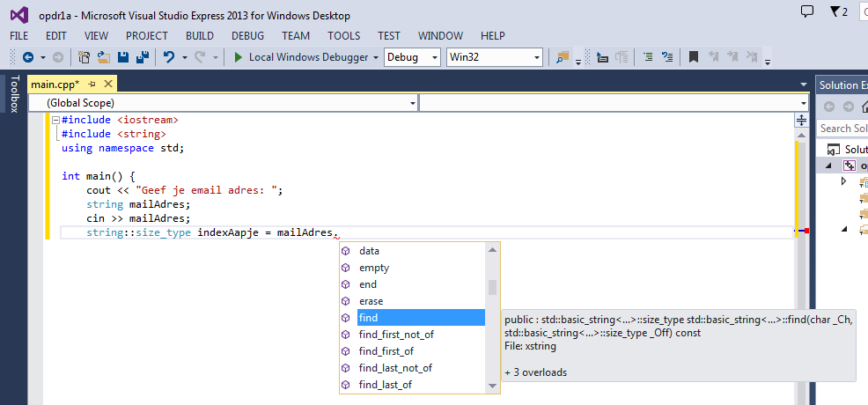Toggle pin on main.cpp tab
The height and width of the screenshot is (405, 868).
(x=92, y=84)
